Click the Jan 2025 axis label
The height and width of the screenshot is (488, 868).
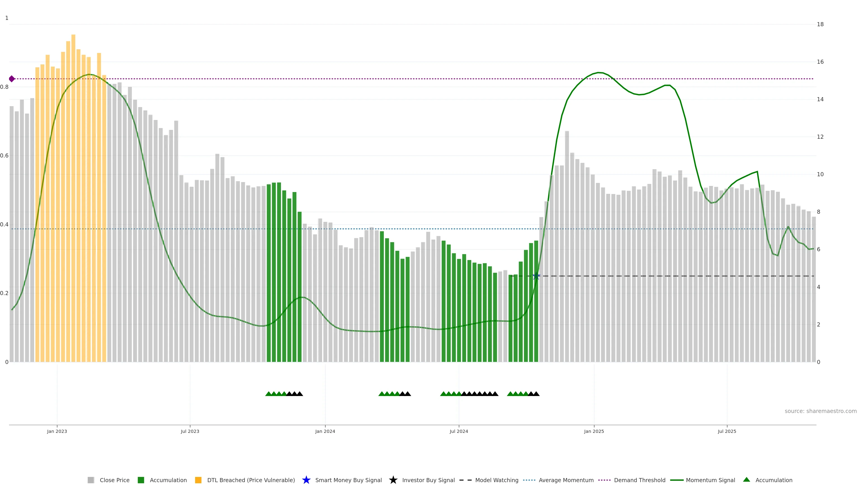point(594,432)
